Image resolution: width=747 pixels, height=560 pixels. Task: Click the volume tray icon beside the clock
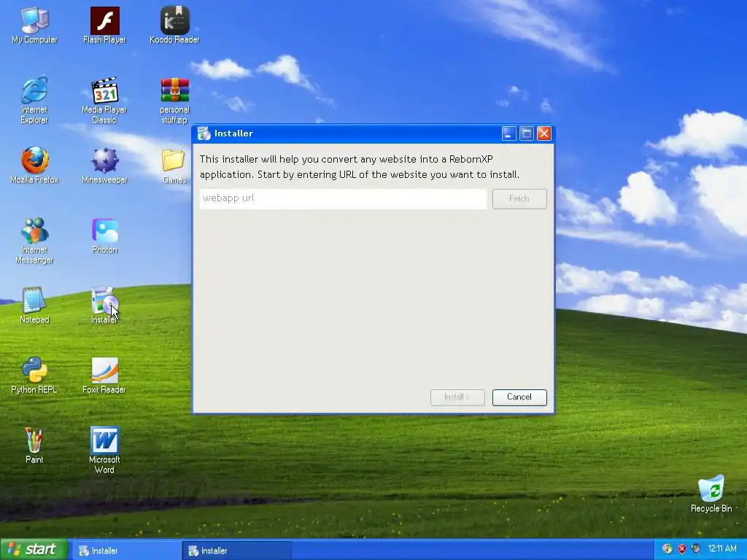coord(696,549)
